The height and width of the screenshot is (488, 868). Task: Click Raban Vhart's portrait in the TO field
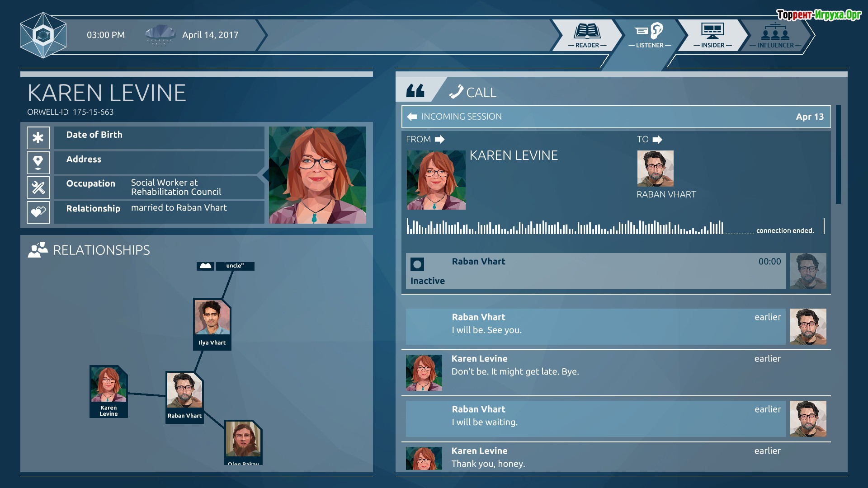tap(655, 169)
